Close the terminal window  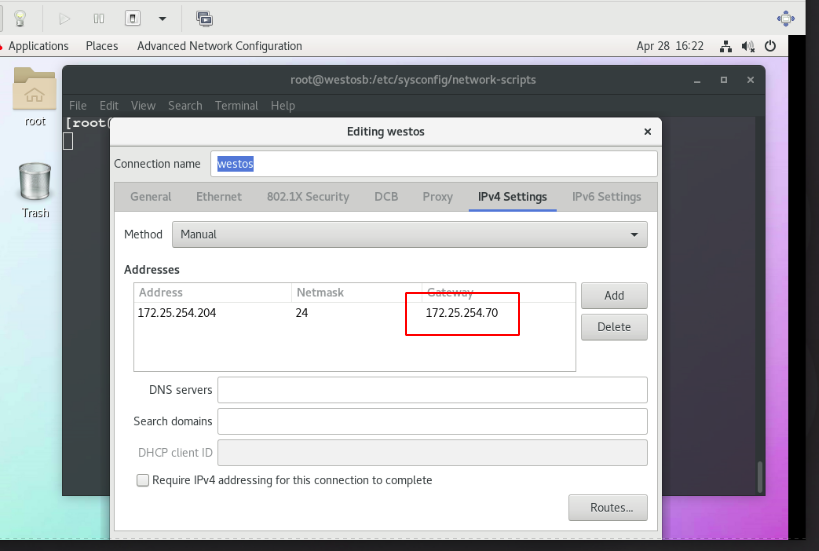pos(751,80)
